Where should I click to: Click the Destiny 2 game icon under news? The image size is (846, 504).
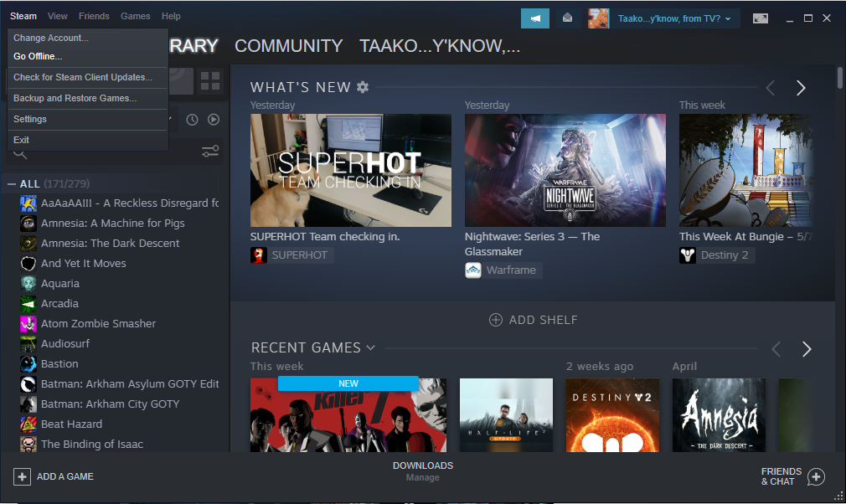click(x=688, y=255)
